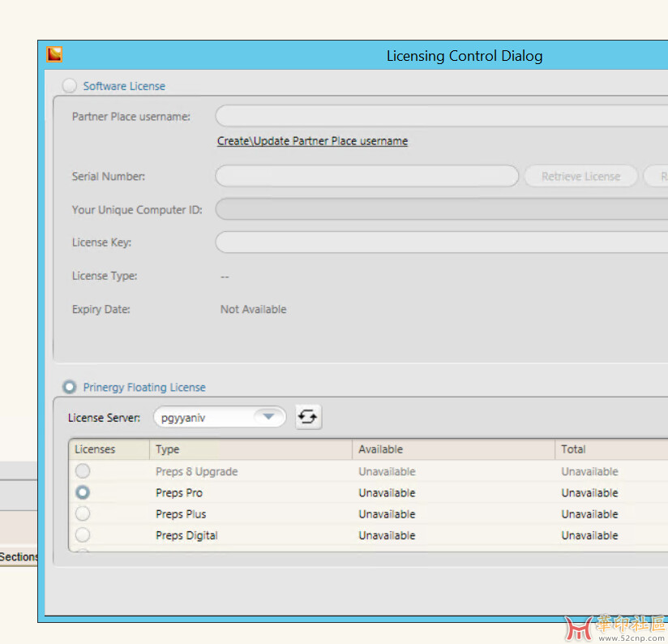Click the refresh license server icon

(308, 417)
